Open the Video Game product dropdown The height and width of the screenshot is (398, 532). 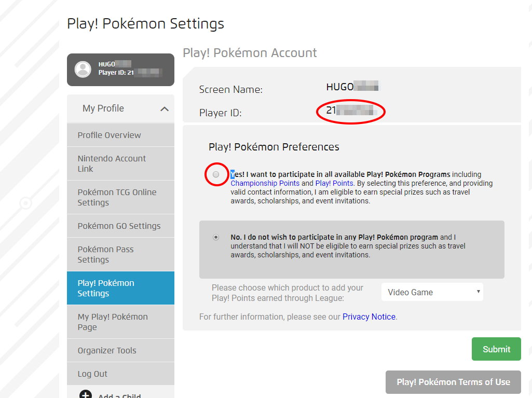tap(432, 292)
